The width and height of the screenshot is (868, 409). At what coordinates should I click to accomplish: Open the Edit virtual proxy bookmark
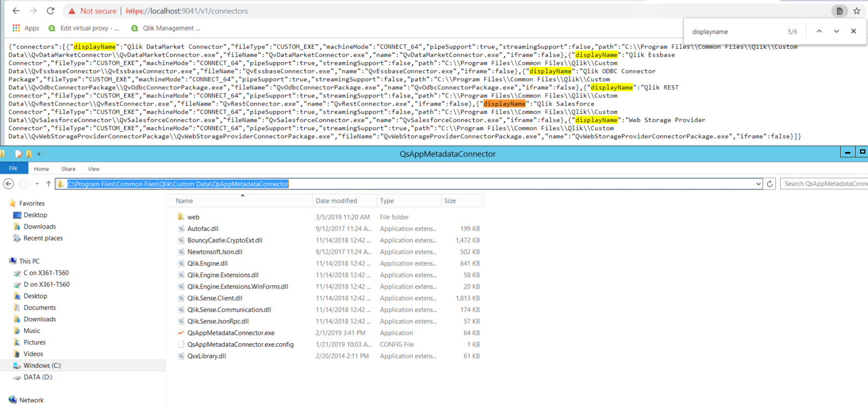[x=85, y=28]
